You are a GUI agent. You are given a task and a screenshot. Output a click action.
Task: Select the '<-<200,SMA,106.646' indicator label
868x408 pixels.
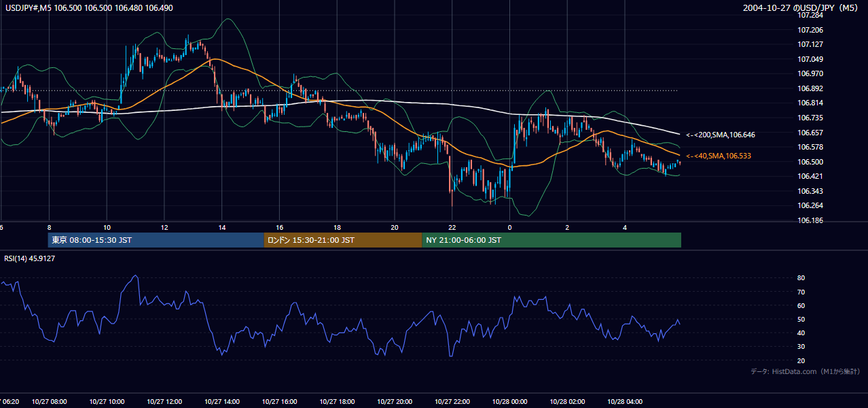click(720, 135)
